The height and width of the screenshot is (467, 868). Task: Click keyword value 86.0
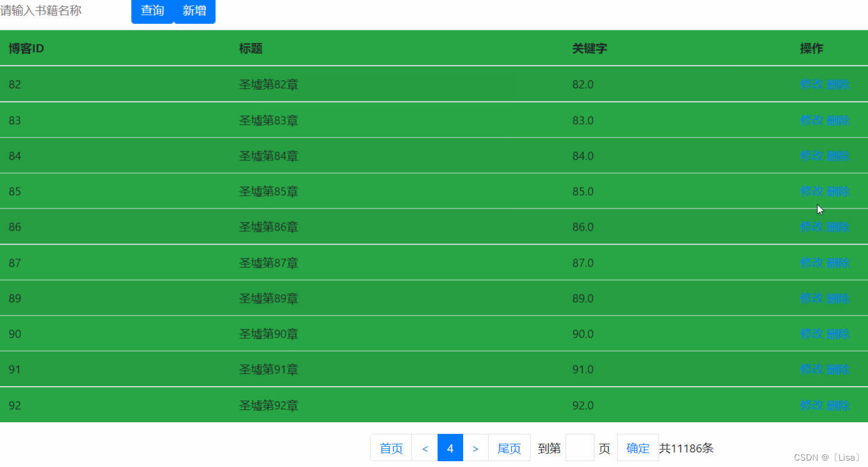(583, 227)
